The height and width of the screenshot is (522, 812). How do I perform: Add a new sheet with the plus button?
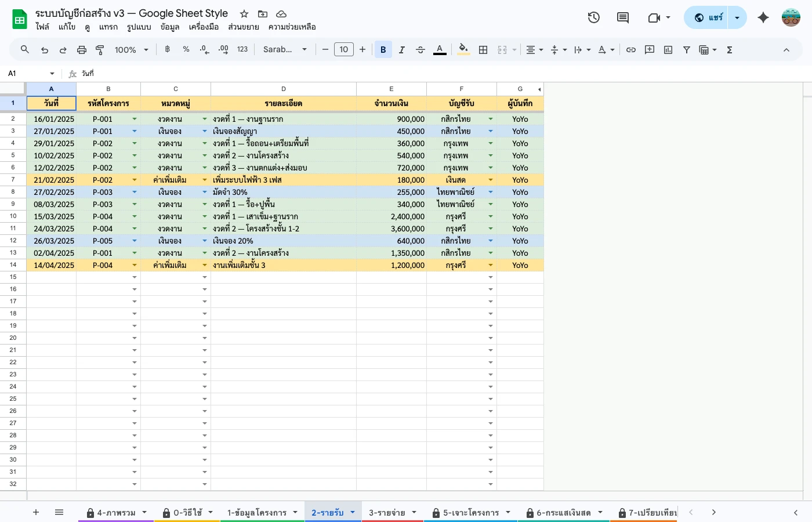click(x=36, y=512)
